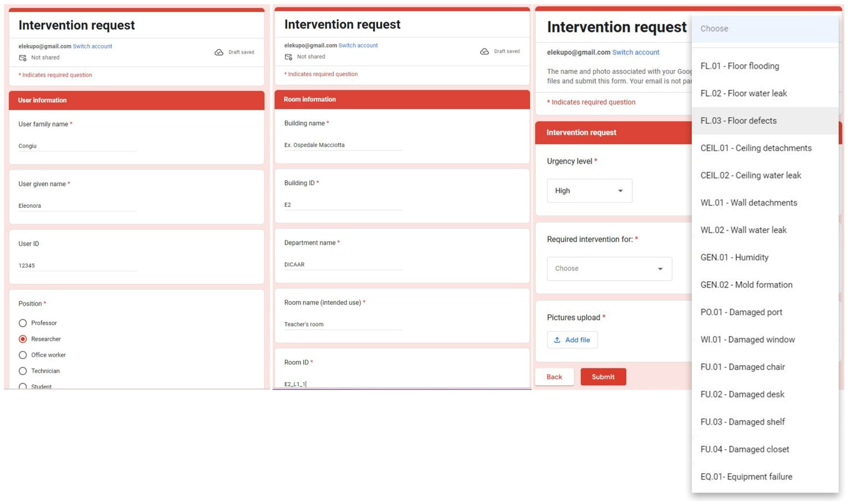Click the Draft saved cloud icon in Room information form
This screenshot has height=504, width=848.
484,51
